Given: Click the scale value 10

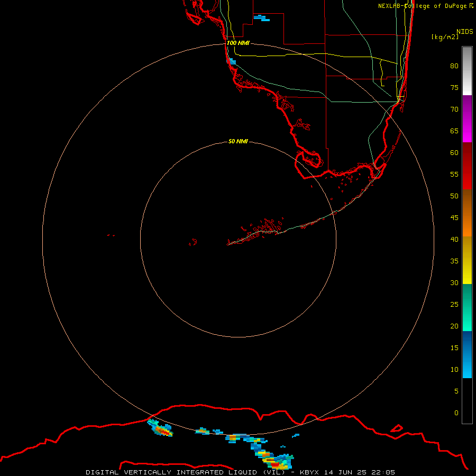Looking at the screenshot, I should pyautogui.click(x=454, y=370).
